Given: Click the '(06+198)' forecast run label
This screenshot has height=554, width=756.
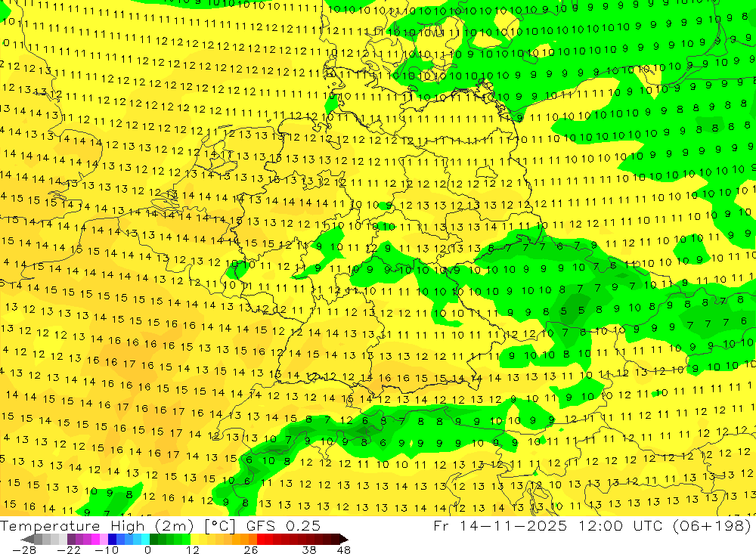Looking at the screenshot, I should (712, 525).
